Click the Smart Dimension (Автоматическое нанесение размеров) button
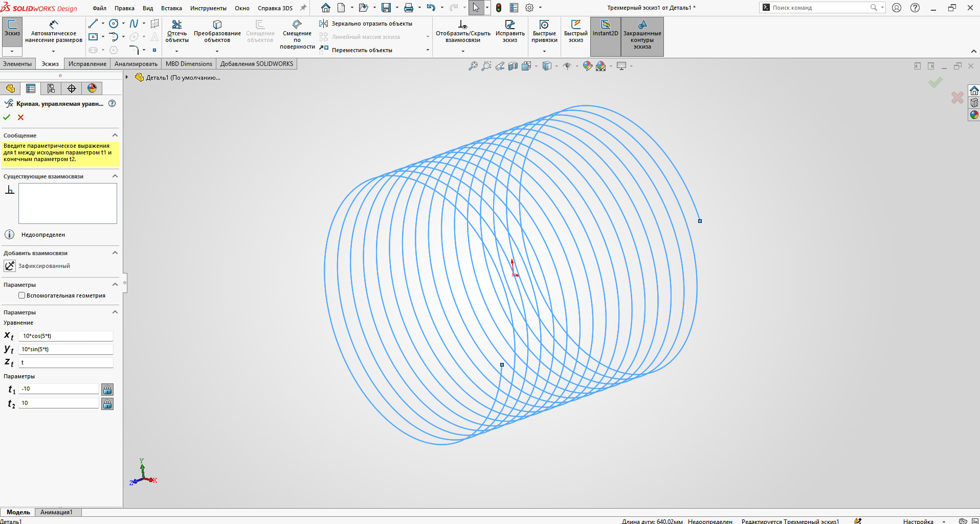Screen dimensions: 980x524 click(x=54, y=25)
